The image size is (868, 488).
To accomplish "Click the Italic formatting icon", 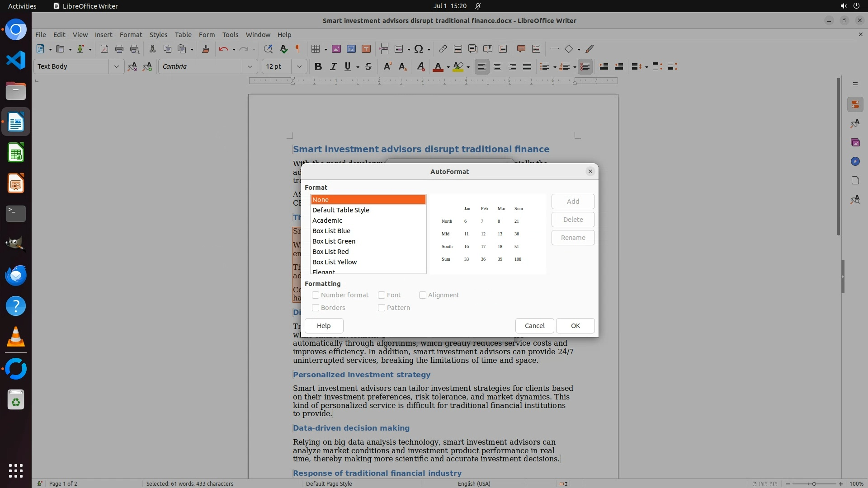I will (333, 66).
